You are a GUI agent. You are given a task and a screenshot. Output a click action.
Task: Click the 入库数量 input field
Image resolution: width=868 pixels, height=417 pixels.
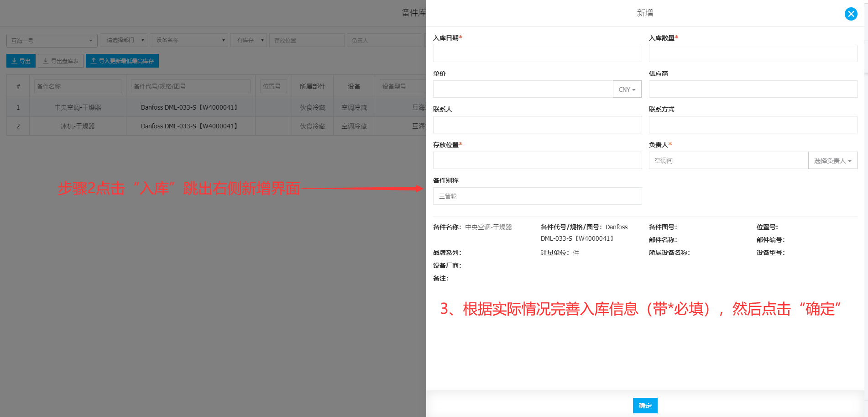(x=753, y=53)
